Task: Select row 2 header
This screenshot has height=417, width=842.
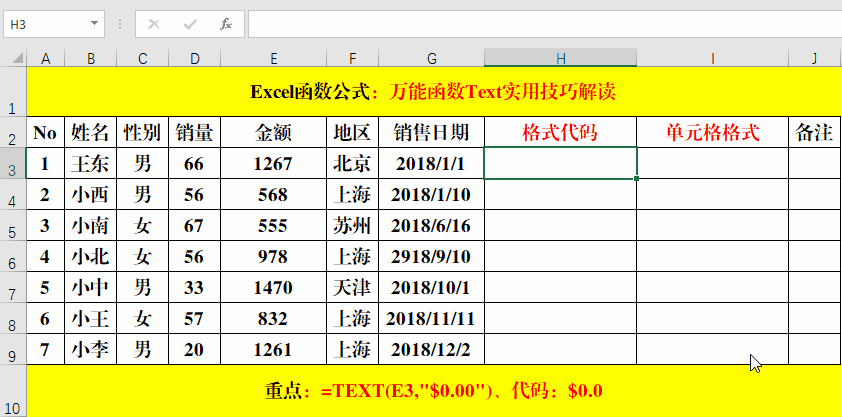Action: 13,132
